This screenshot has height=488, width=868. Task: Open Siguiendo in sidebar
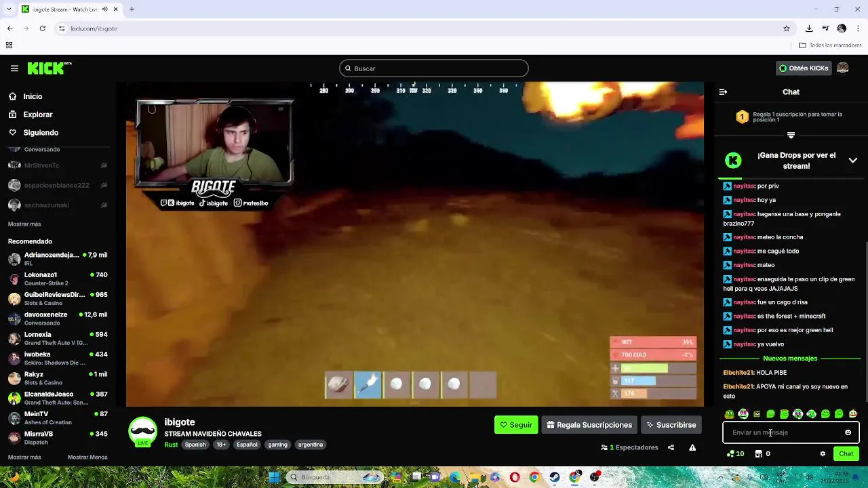pos(41,133)
